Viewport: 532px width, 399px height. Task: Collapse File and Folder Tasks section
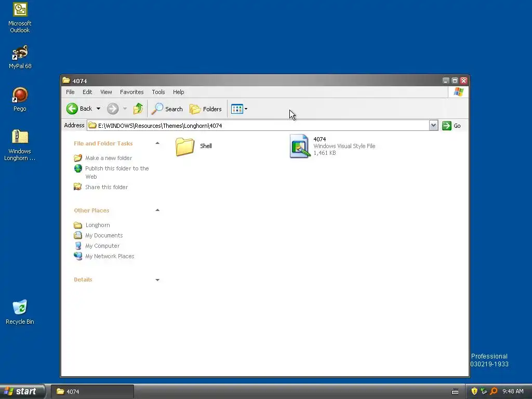(x=157, y=143)
